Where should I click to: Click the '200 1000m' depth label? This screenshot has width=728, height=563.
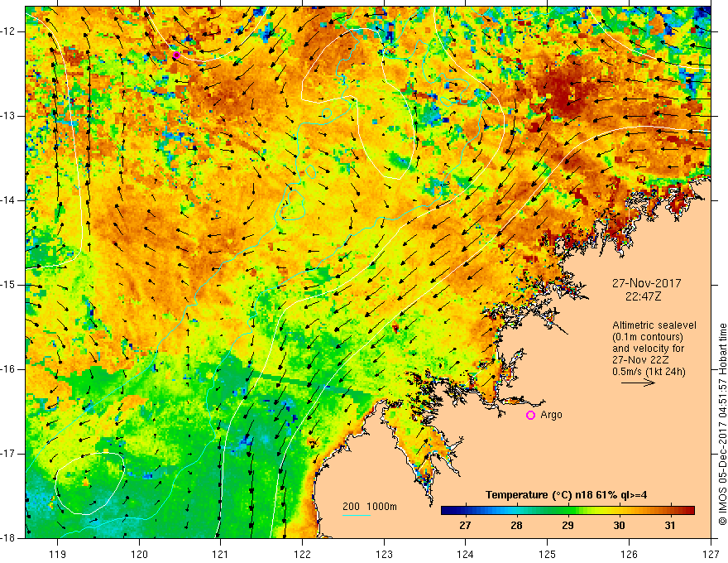pos(370,507)
